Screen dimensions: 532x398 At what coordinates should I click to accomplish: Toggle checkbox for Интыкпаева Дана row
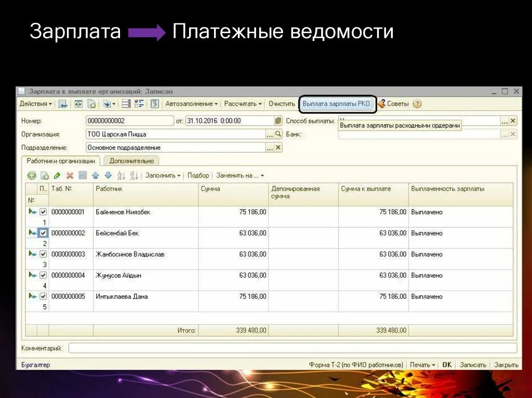click(x=43, y=296)
